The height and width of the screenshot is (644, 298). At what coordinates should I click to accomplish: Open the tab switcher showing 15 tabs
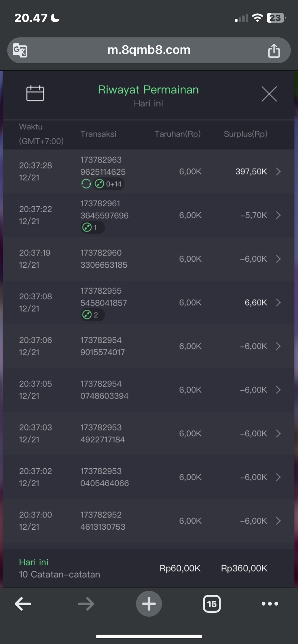coord(212,604)
